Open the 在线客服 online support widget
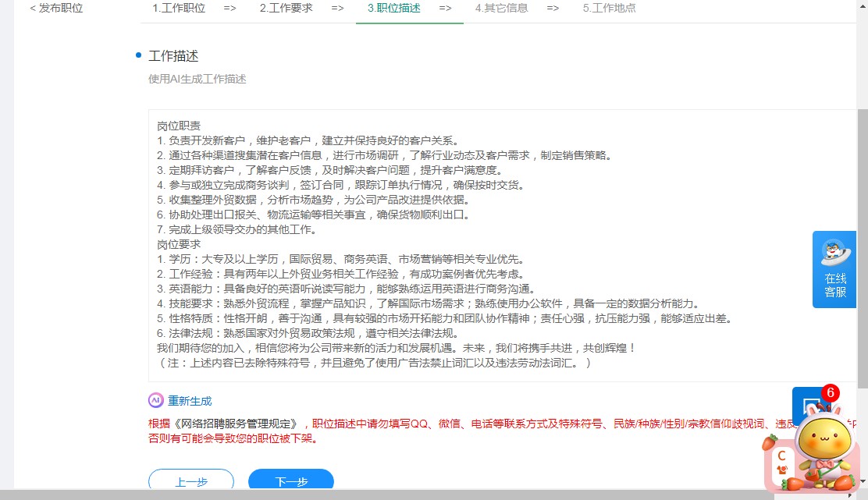Viewport: 868px width, 500px height. point(834,269)
